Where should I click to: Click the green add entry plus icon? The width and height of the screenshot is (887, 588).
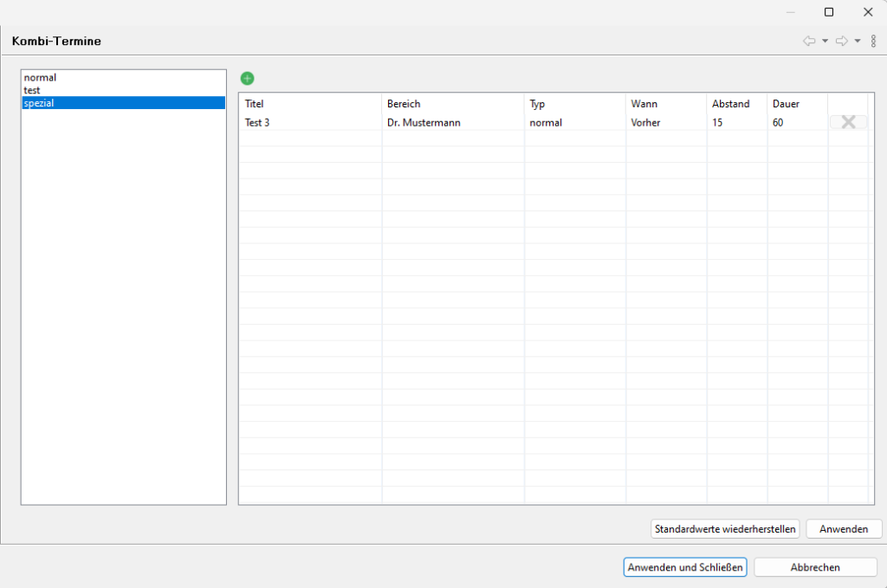coord(247,79)
